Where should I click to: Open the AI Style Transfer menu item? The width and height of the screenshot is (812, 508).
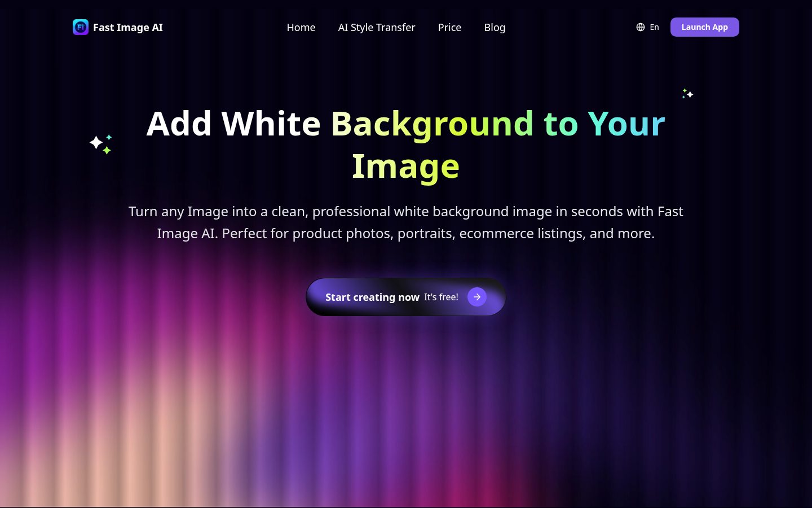point(377,27)
